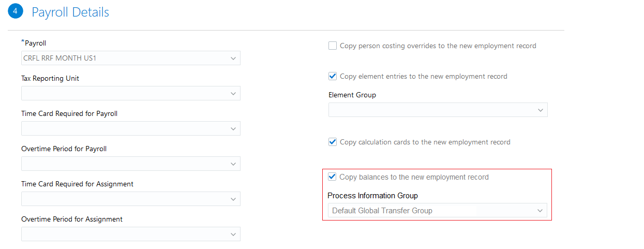
Task: Open Time Card Required for Payroll dropdown
Action: click(233, 129)
